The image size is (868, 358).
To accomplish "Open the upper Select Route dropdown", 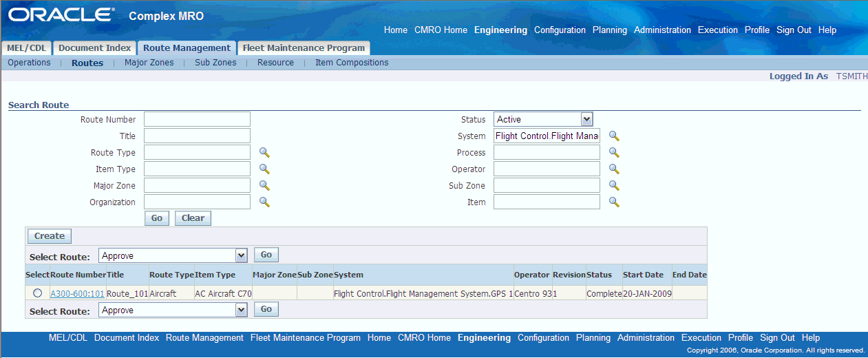I will click(x=173, y=255).
